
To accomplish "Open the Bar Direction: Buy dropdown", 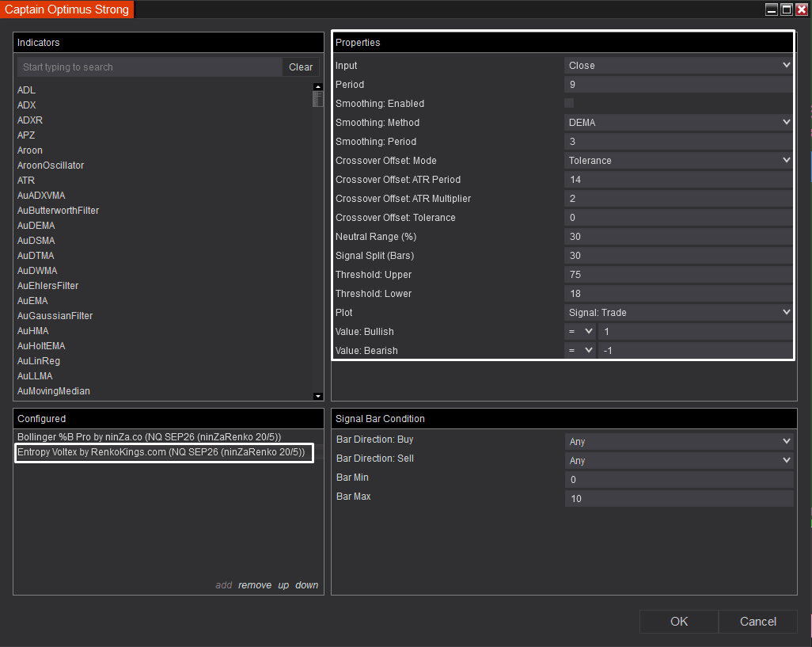I will pyautogui.click(x=679, y=441).
